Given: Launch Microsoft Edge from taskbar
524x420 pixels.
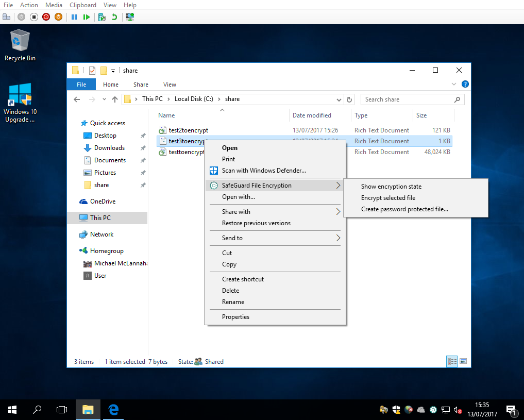Looking at the screenshot, I should pos(113,410).
